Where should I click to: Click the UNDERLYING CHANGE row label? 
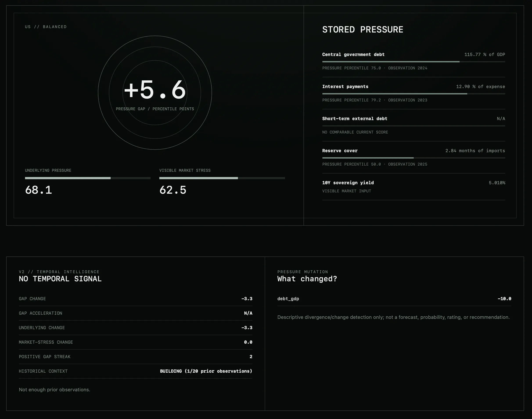coord(42,328)
